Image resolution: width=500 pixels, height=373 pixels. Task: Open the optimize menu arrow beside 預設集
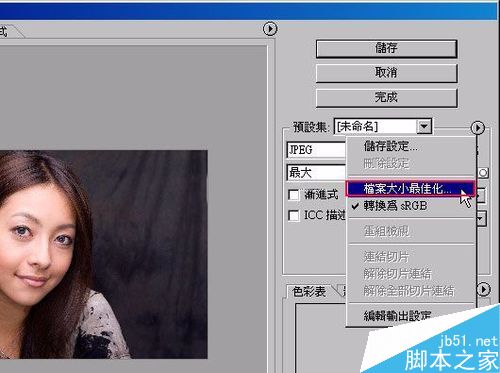[477, 128]
